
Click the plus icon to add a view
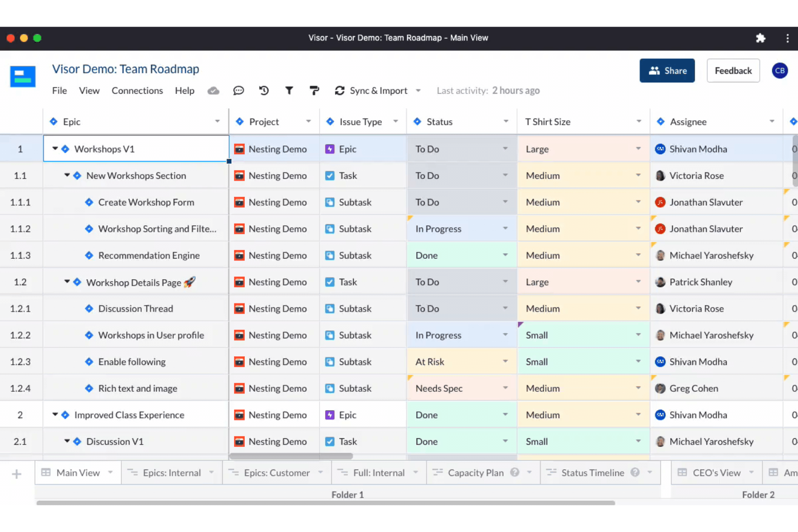[x=17, y=474]
